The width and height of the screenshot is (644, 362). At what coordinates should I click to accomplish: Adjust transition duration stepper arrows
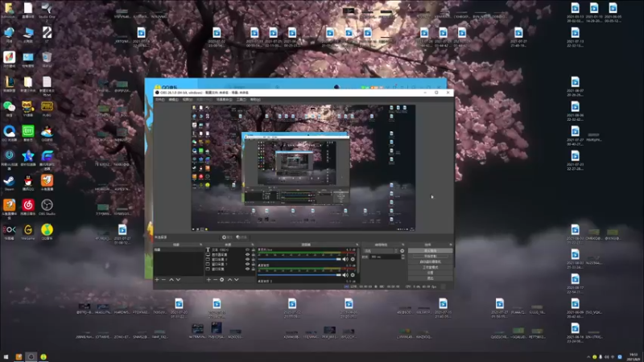coord(403,257)
